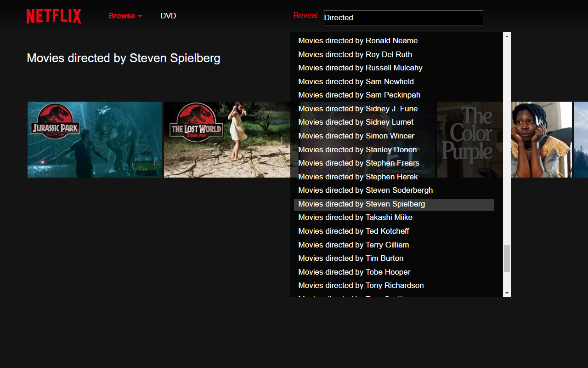Select Movies directed by Ted Kotcheff
The width and height of the screenshot is (588, 368).
pyautogui.click(x=394, y=231)
